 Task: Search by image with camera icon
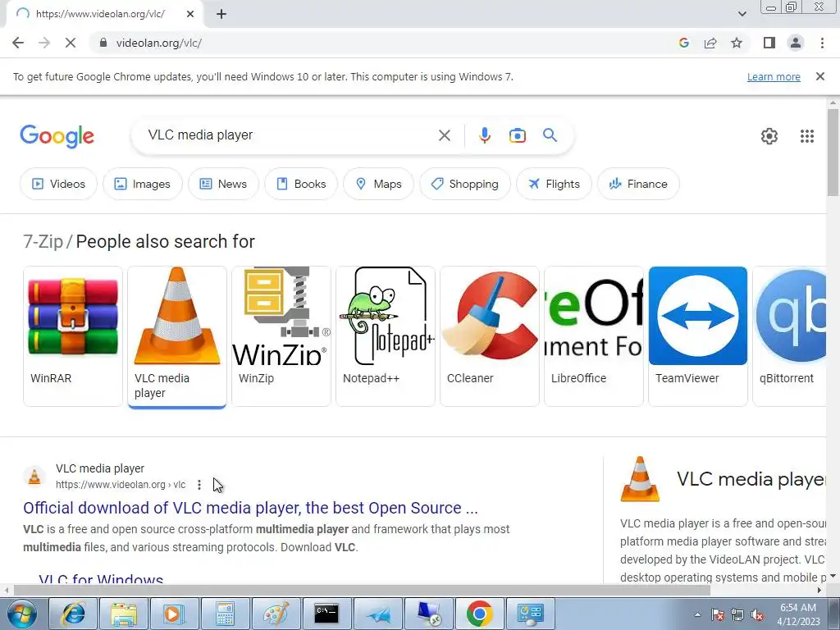(517, 135)
